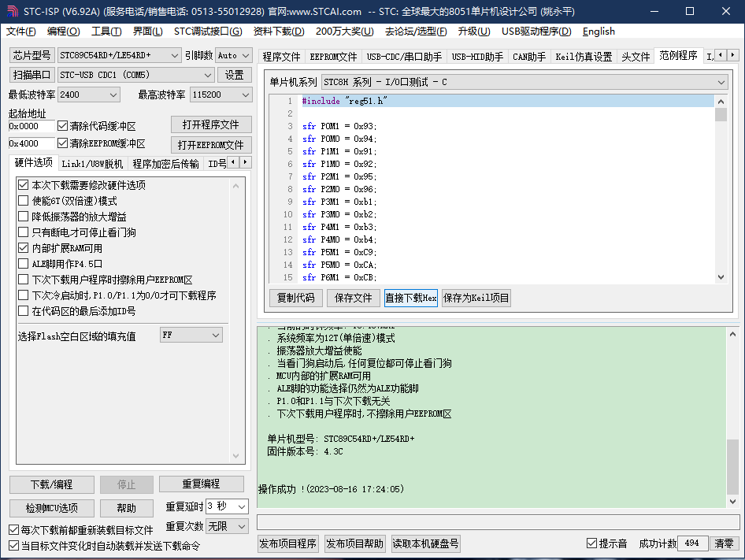Viewport: 745px width, 560px height.
Task: Open STC调试接口(G) menu
Action: tap(208, 32)
